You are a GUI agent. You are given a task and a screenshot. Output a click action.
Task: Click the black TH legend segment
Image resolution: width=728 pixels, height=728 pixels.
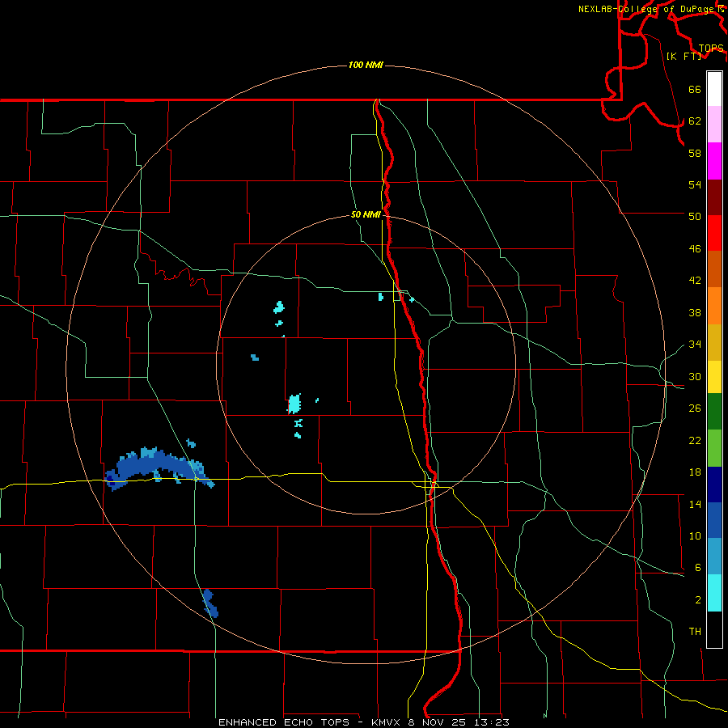[714, 629]
